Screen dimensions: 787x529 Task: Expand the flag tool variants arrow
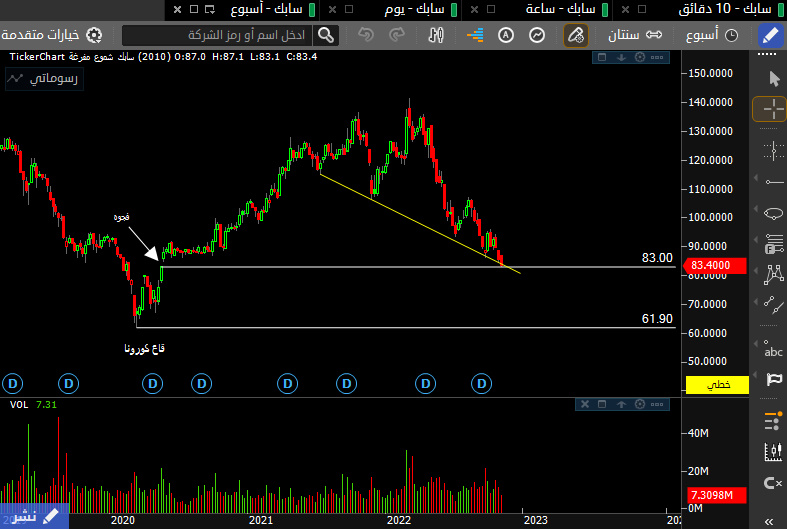point(756,375)
